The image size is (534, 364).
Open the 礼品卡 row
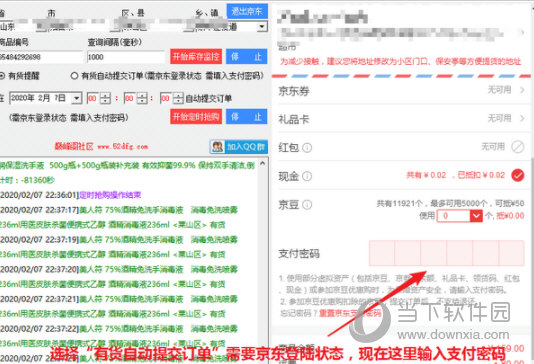[x=402, y=118]
